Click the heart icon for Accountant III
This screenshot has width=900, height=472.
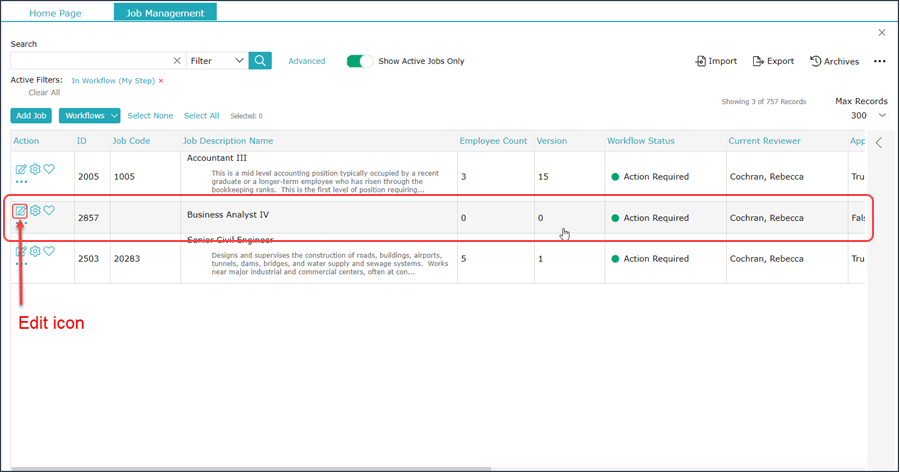[49, 169]
